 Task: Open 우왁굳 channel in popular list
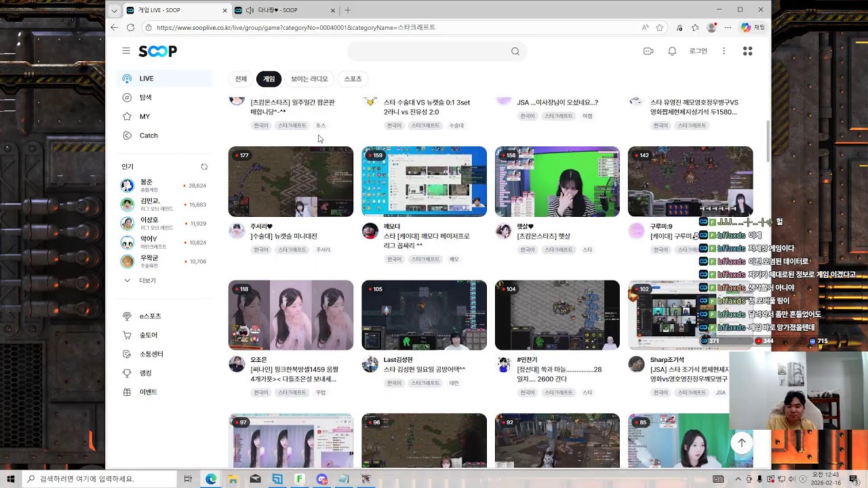pyautogui.click(x=164, y=262)
